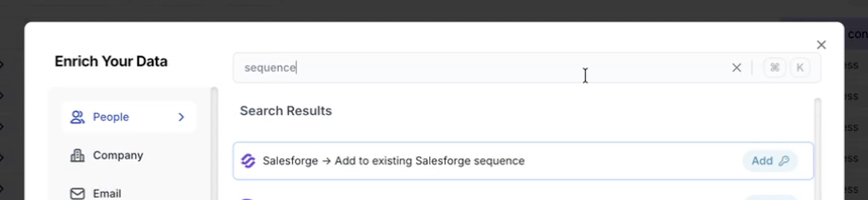Image resolution: width=868 pixels, height=200 pixels.
Task: Click the People icon in the sidebar
Action: click(x=77, y=117)
